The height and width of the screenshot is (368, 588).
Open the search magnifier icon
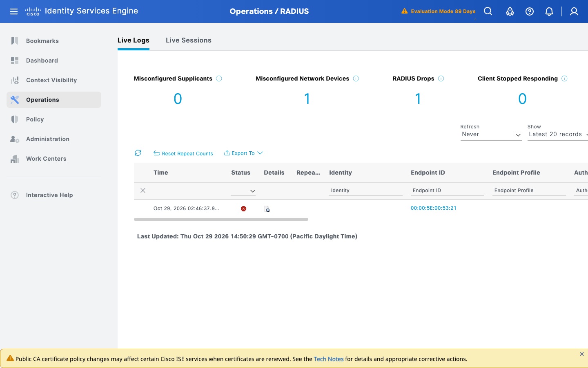(488, 11)
